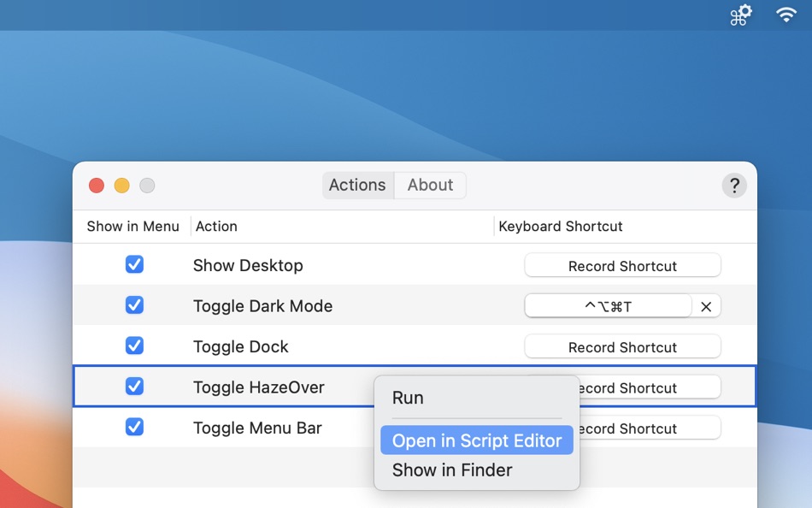Choose Run from the context menu
The image size is (812, 508).
coord(408,398)
